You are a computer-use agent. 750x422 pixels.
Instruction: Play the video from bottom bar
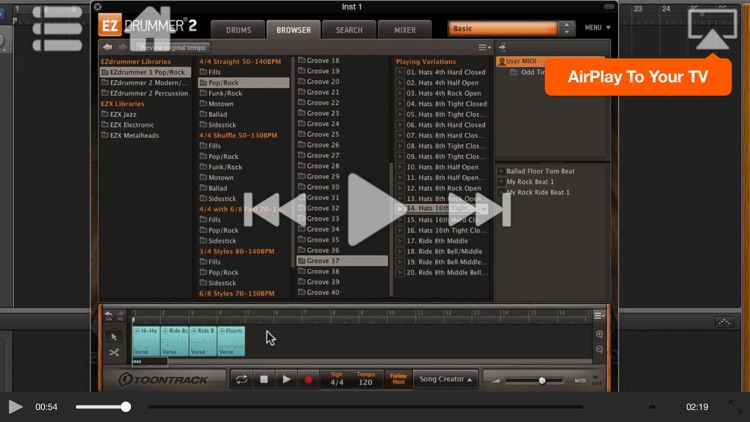pyautogui.click(x=15, y=407)
